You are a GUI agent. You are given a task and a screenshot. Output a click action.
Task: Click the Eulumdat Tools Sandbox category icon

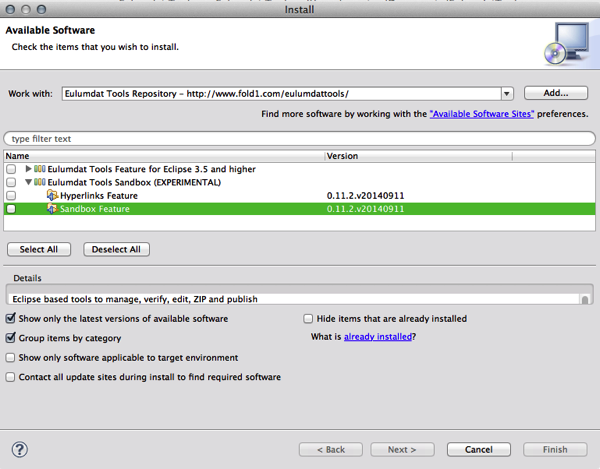coord(40,182)
